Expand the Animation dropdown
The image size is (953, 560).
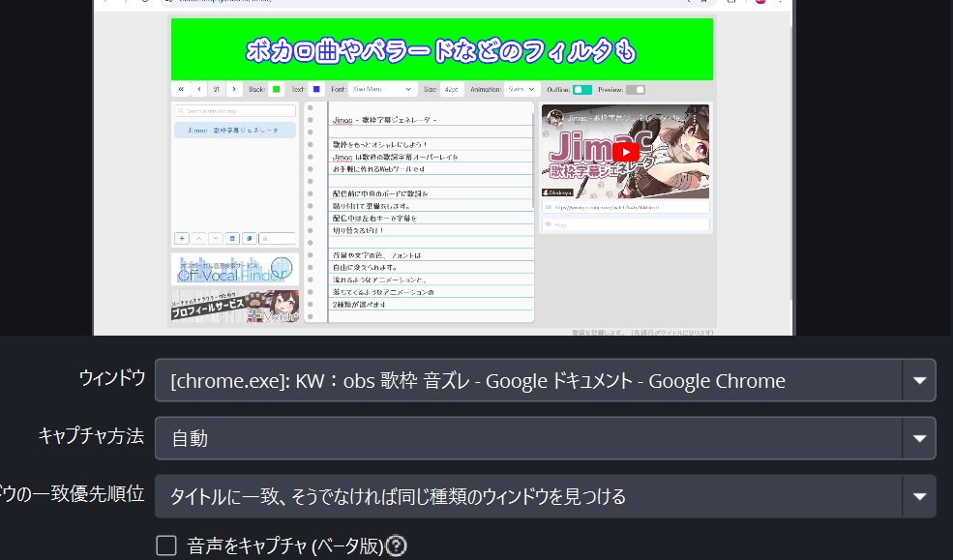coord(521,89)
